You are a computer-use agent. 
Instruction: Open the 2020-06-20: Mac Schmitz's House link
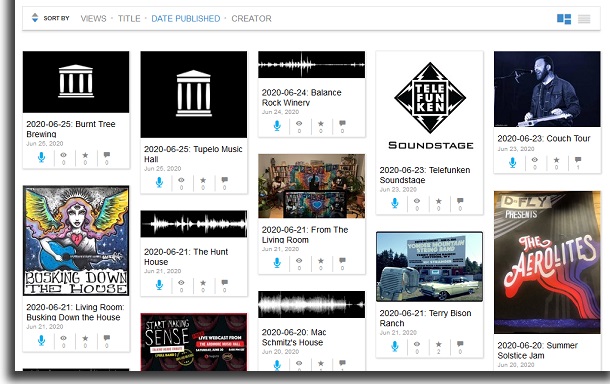point(294,337)
